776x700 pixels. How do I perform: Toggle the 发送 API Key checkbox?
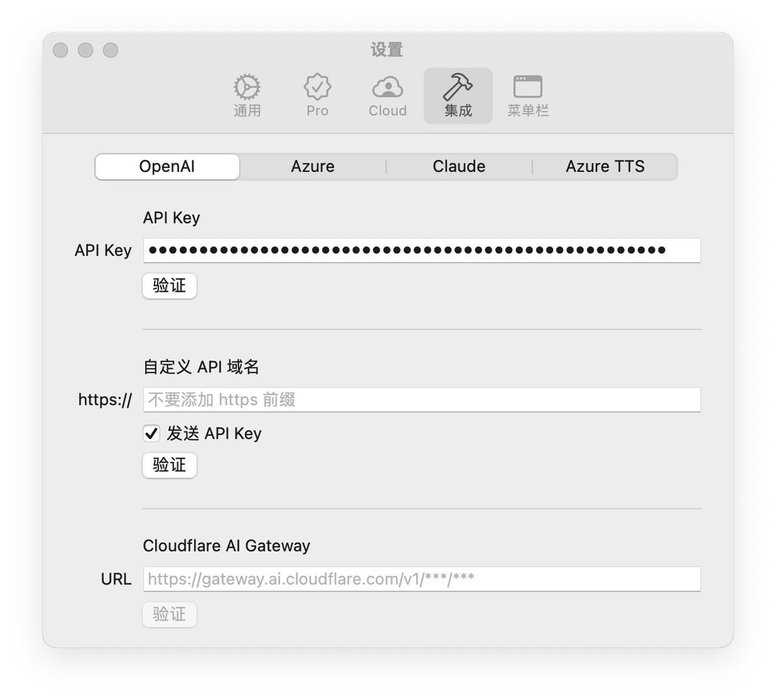(151, 434)
